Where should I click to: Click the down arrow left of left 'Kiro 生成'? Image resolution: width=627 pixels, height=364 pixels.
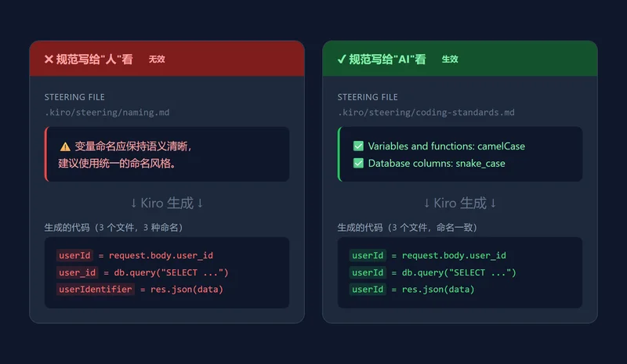click(x=133, y=204)
